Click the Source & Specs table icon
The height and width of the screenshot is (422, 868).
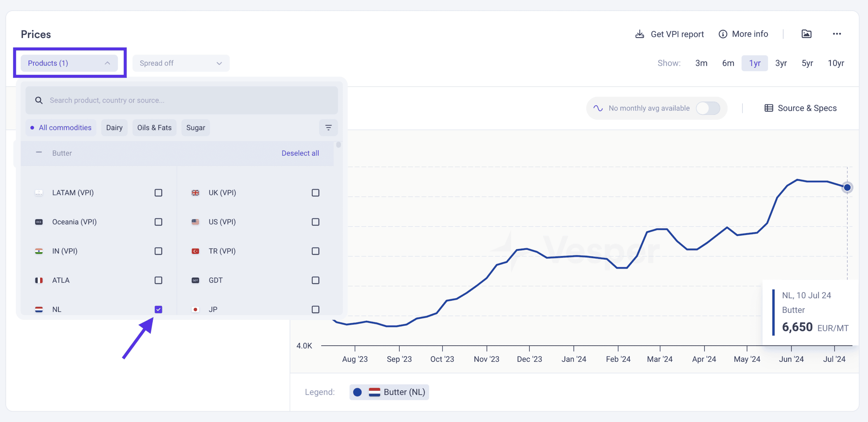pos(769,108)
